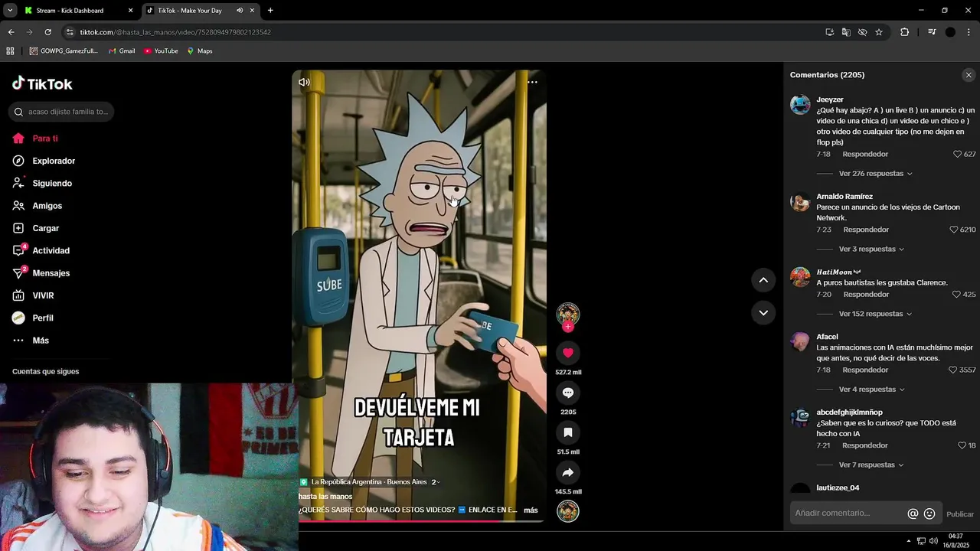Image resolution: width=980 pixels, height=551 pixels.
Task: Like HatiMoon's comment
Action: 957,295
